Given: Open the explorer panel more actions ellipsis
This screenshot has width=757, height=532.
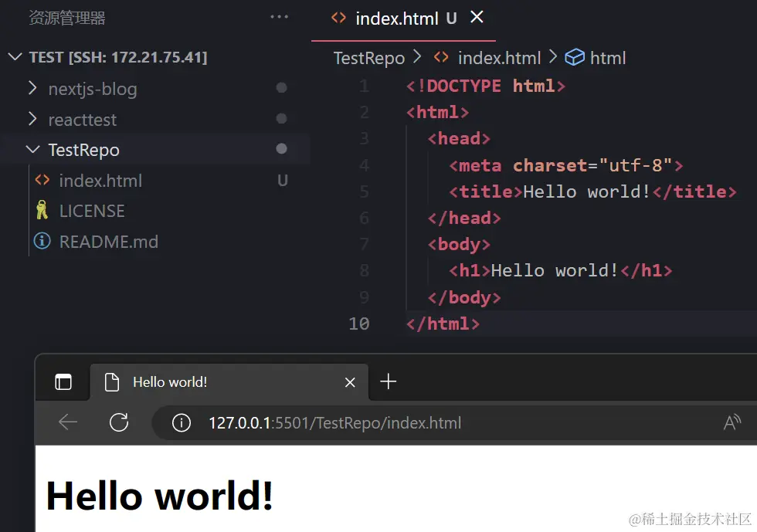Looking at the screenshot, I should tap(279, 17).
